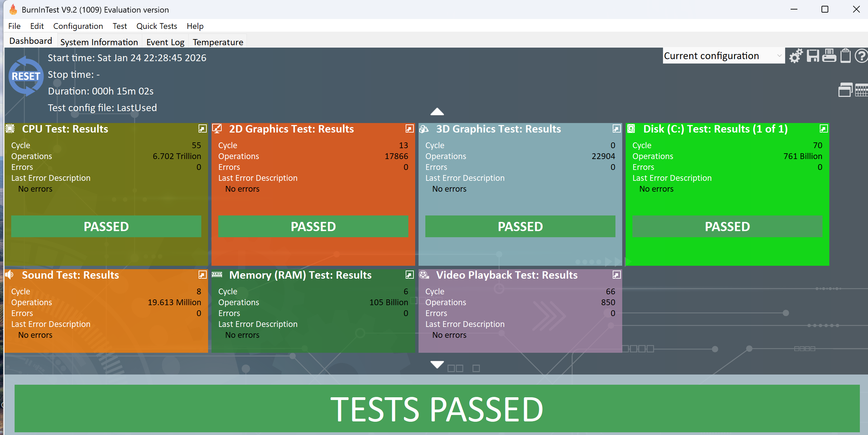This screenshot has height=435, width=868.
Task: Click the printer icon to print results
Action: (829, 56)
